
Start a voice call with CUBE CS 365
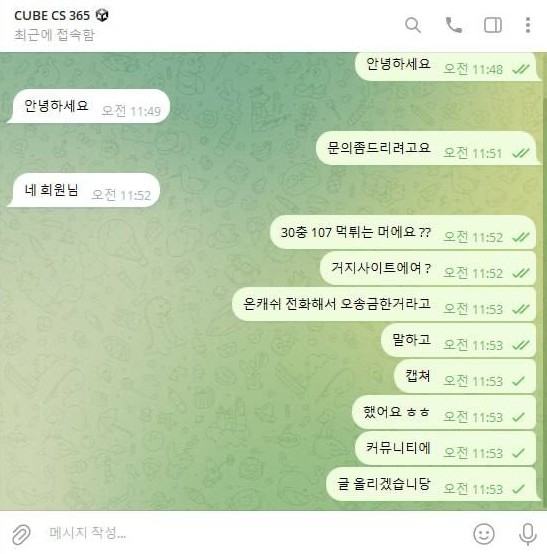pyautogui.click(x=454, y=25)
